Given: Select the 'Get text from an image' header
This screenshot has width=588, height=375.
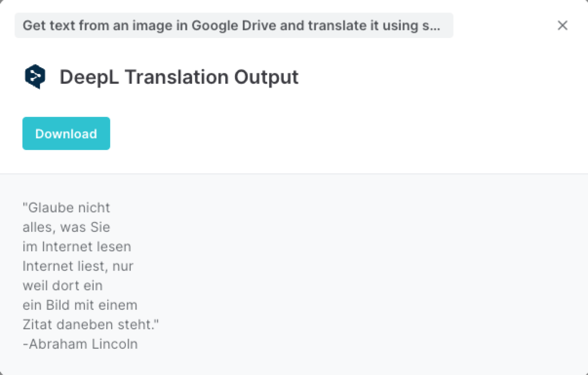Looking at the screenshot, I should (x=234, y=25).
